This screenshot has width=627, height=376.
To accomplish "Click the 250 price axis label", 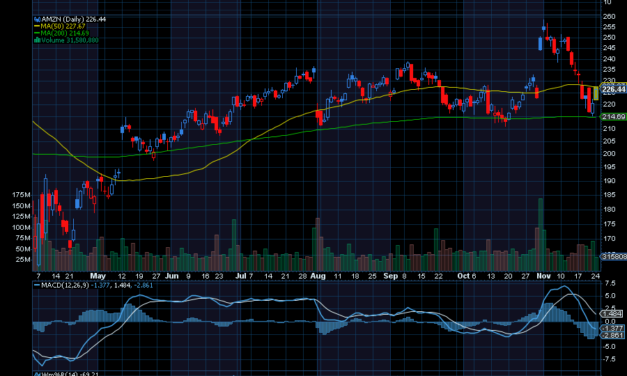I will click(x=609, y=37).
